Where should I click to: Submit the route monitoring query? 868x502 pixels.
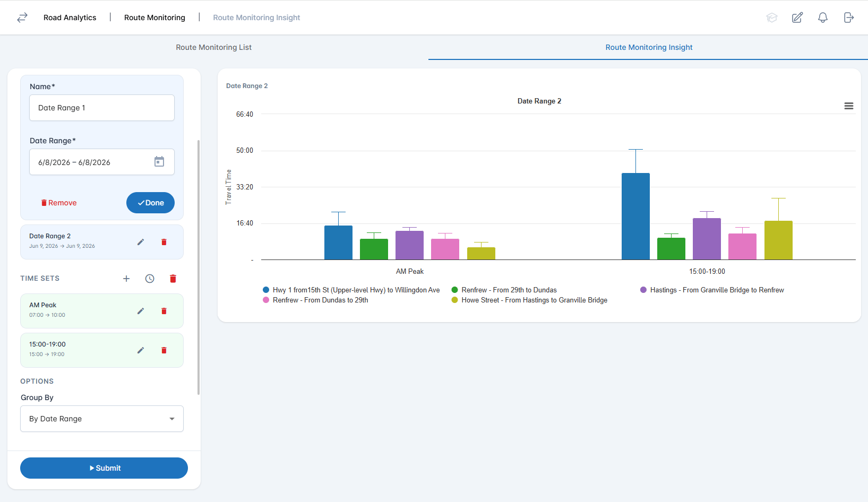tap(104, 468)
